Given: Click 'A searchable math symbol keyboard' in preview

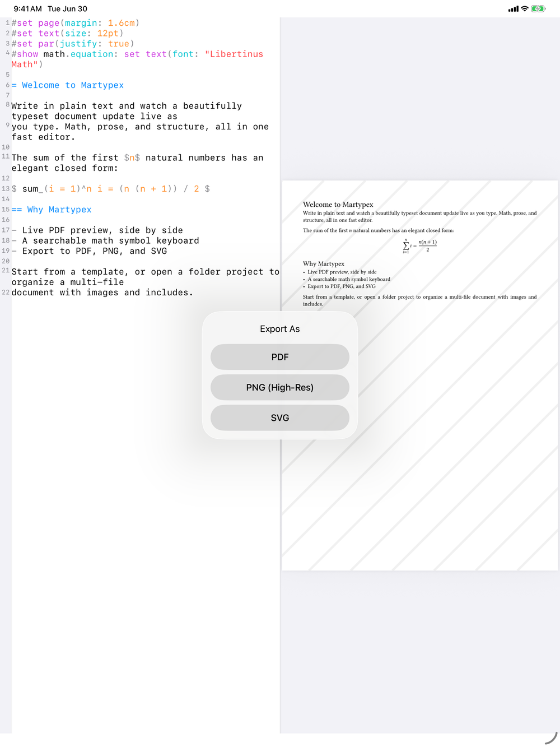Looking at the screenshot, I should click(x=349, y=279).
